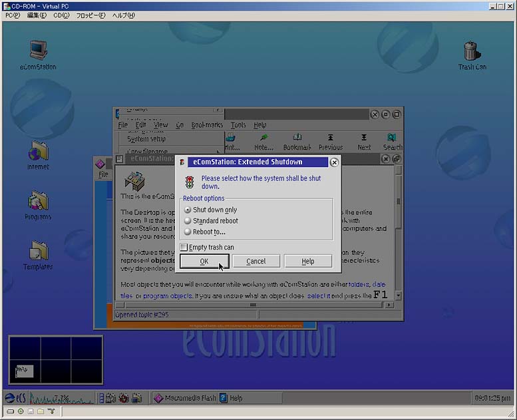This screenshot has width=517, height=420.
Task: Click the virtual desktop pager window thumbnail
Action: tap(25, 371)
